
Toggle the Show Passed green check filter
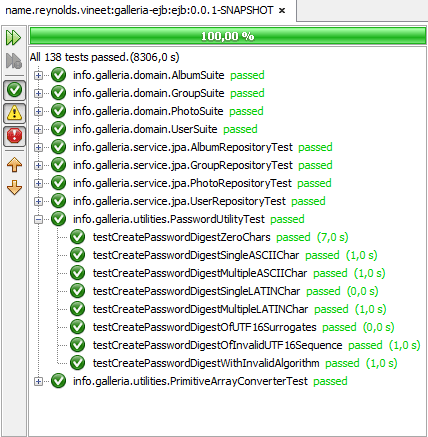14,90
